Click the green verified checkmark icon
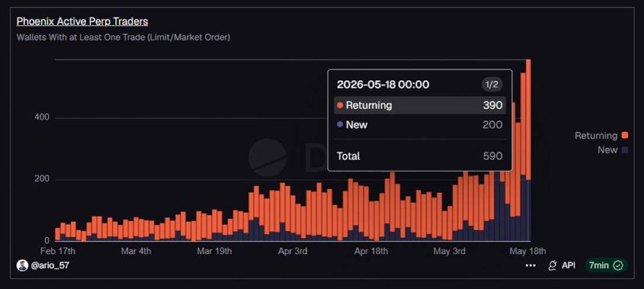Image resolution: width=644 pixels, height=289 pixels. (x=618, y=266)
